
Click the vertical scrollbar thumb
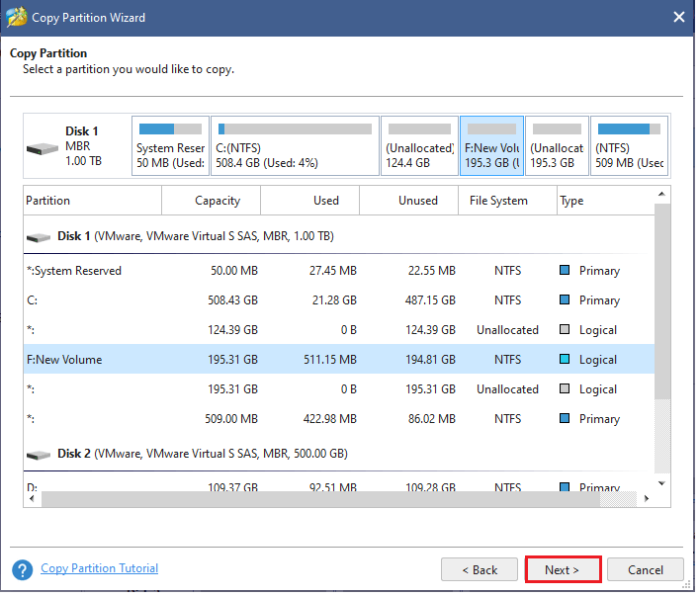tap(662, 301)
